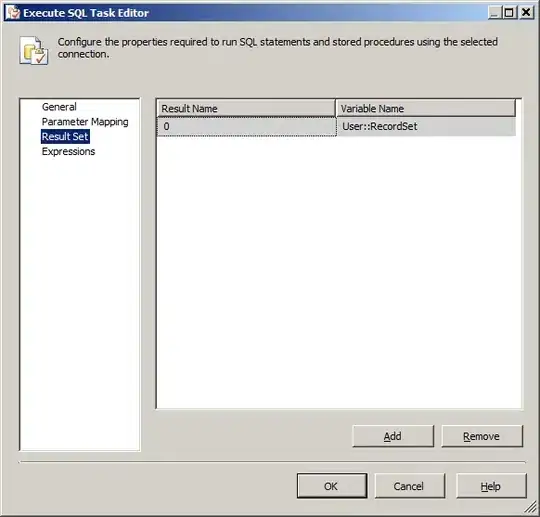Viewport: 540px width, 517px height.
Task: Cancel the dialog
Action: [x=409, y=486]
